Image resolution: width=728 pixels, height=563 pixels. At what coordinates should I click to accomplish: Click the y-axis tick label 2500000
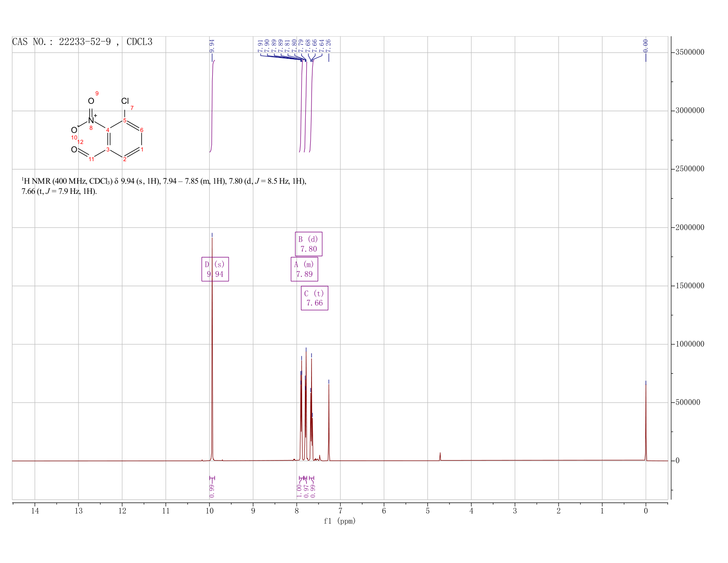pos(690,169)
